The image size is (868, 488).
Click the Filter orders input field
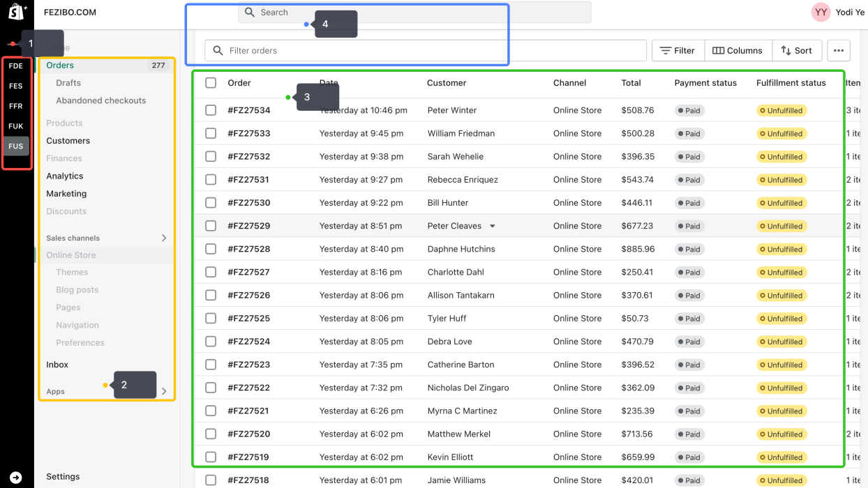coord(426,51)
